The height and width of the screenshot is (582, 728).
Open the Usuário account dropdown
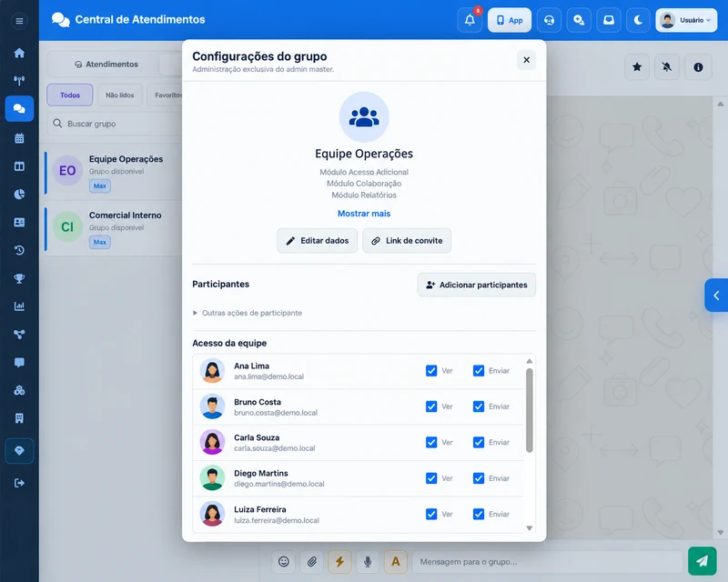(x=686, y=20)
